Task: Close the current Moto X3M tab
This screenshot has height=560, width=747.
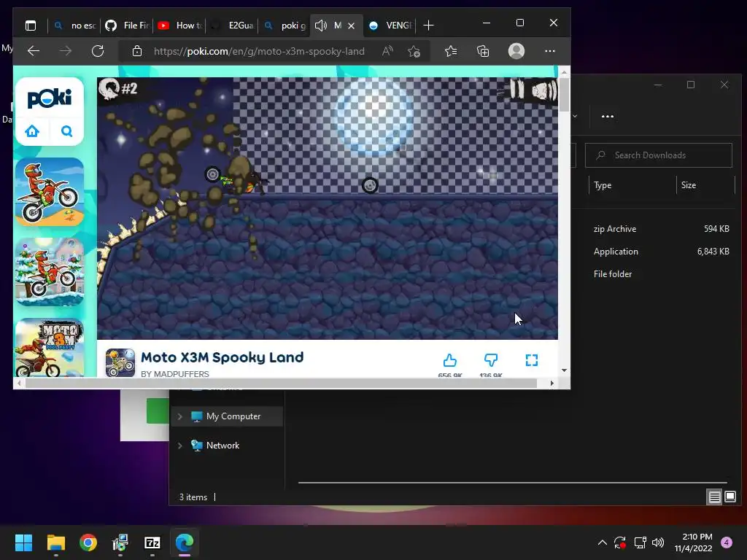Action: pos(351,26)
